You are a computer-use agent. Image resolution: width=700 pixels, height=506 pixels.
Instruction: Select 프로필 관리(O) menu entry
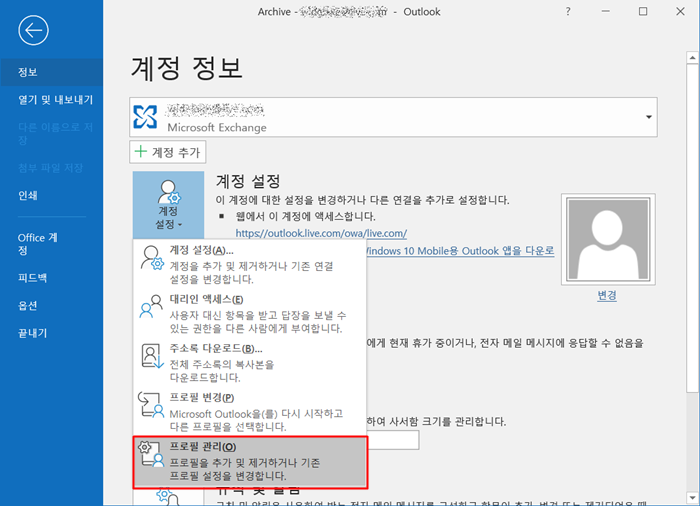point(250,462)
